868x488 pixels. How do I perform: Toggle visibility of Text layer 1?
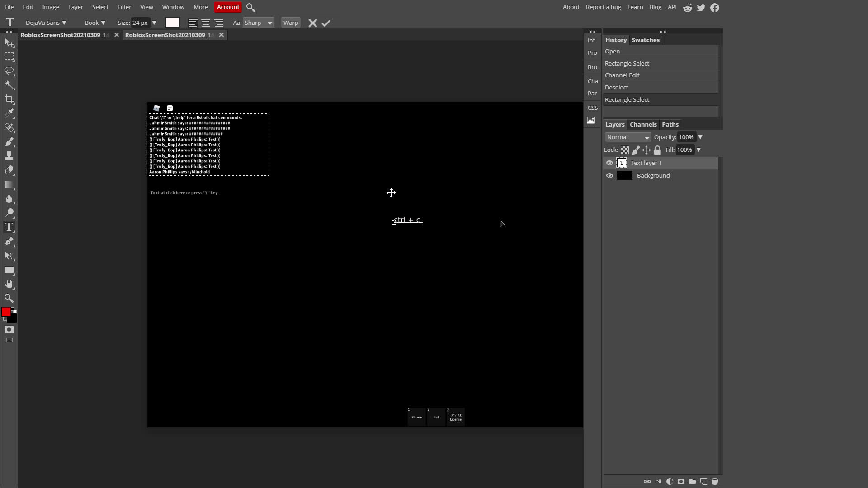[609, 163]
